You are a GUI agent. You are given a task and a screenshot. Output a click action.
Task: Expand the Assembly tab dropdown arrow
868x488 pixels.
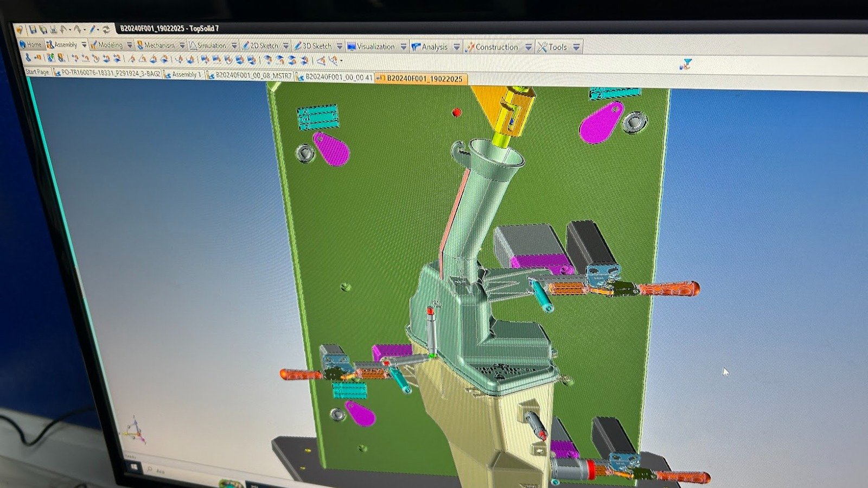tap(84, 45)
